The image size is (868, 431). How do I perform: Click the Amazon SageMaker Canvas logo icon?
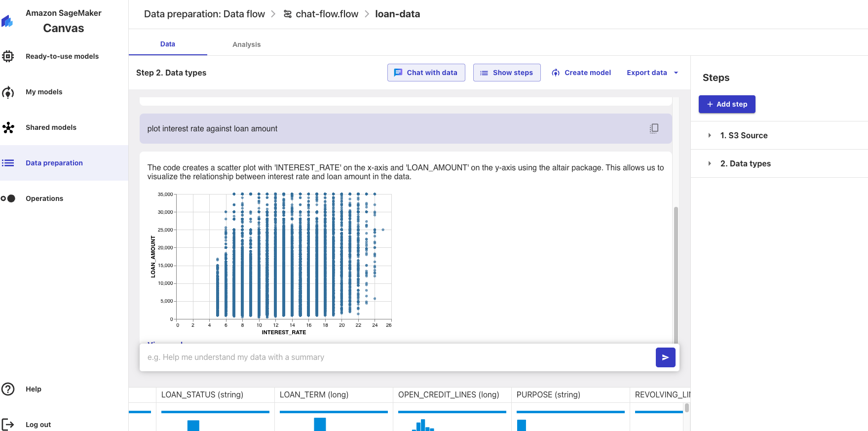click(x=7, y=21)
